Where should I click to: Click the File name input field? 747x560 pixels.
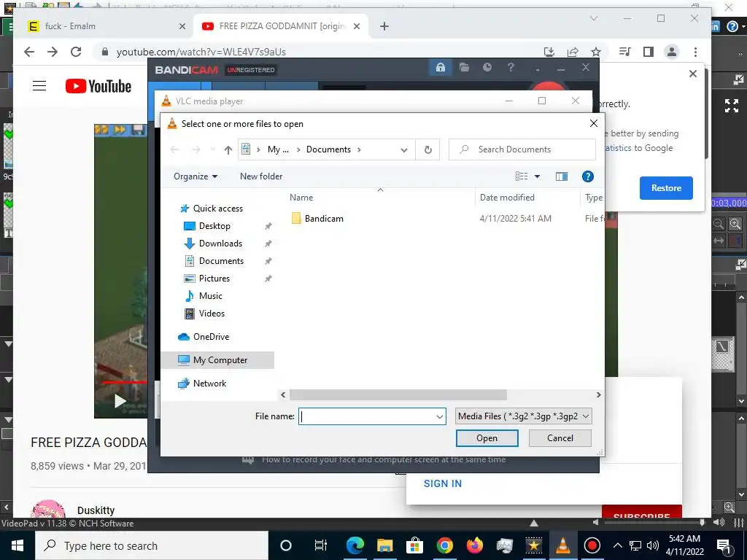click(366, 416)
